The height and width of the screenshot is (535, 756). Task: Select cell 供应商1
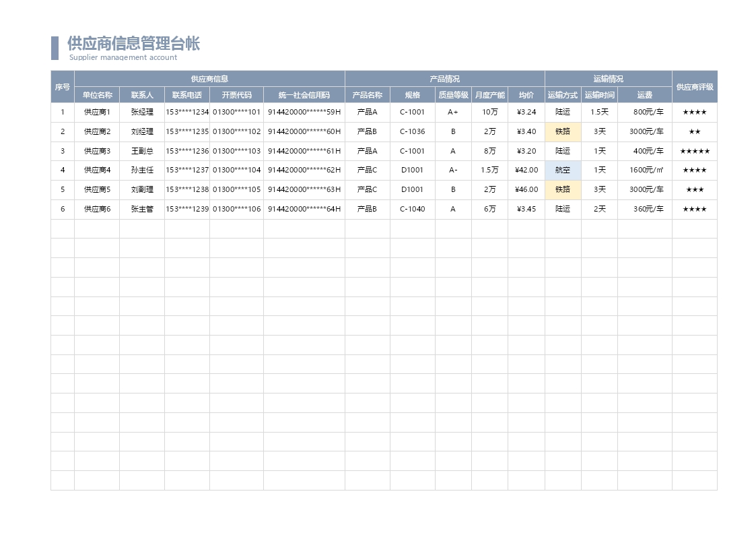97,112
